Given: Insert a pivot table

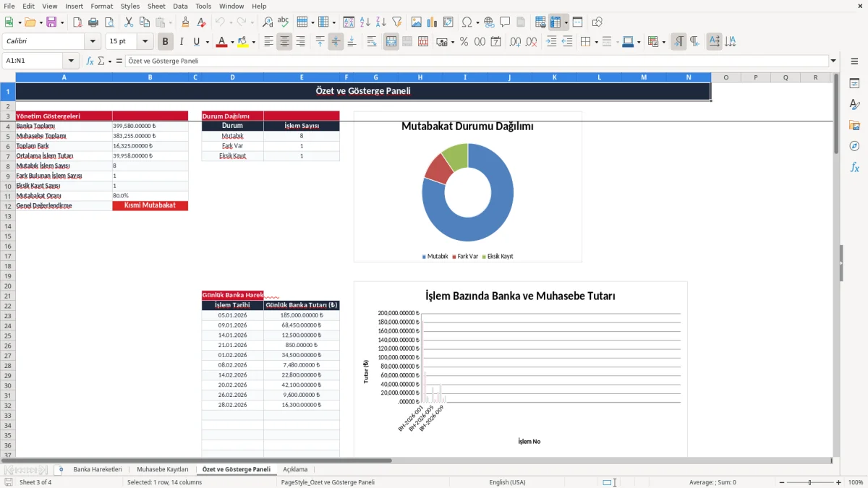Looking at the screenshot, I should 448,22.
